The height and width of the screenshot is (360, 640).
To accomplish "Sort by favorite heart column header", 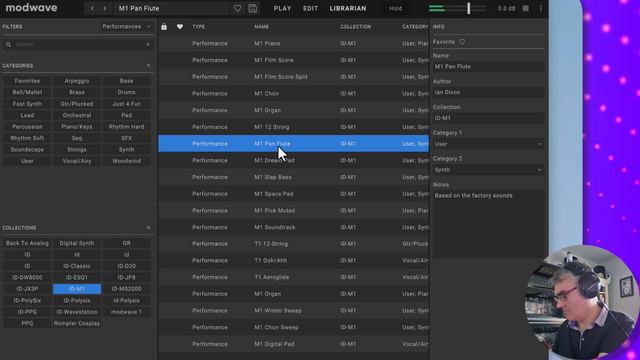I will (x=180, y=27).
